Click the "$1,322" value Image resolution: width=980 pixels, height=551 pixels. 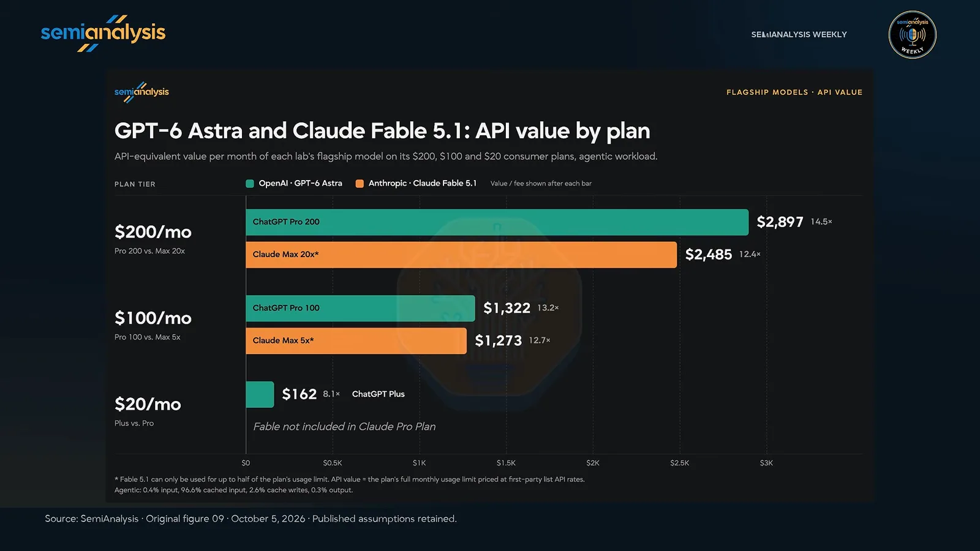[507, 309]
